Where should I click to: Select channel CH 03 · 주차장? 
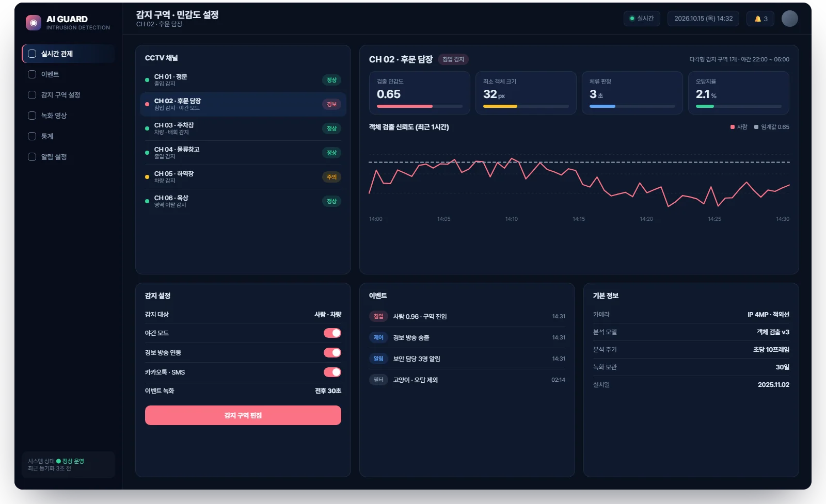point(243,128)
